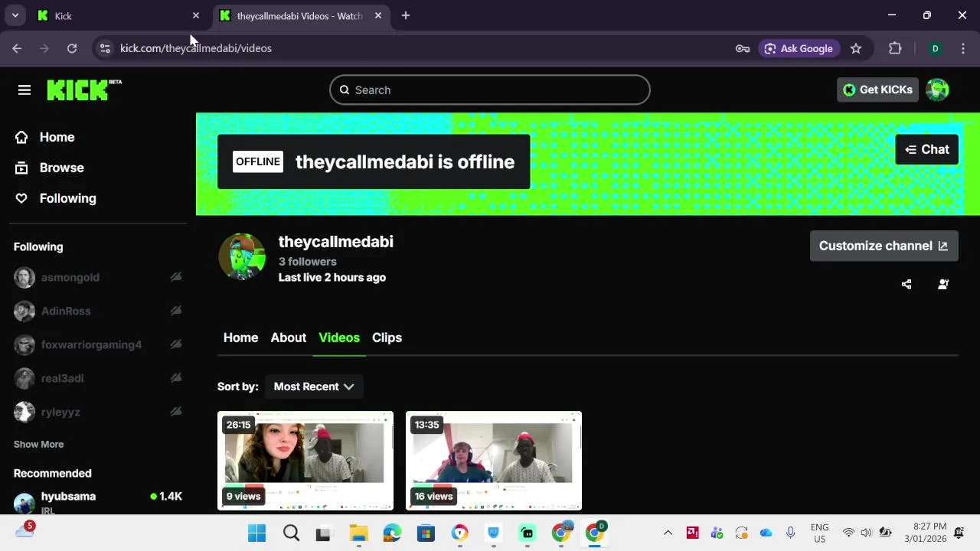Screen dimensions: 980x551
Task: Open Microsoft Store from taskbar
Action: (426, 533)
